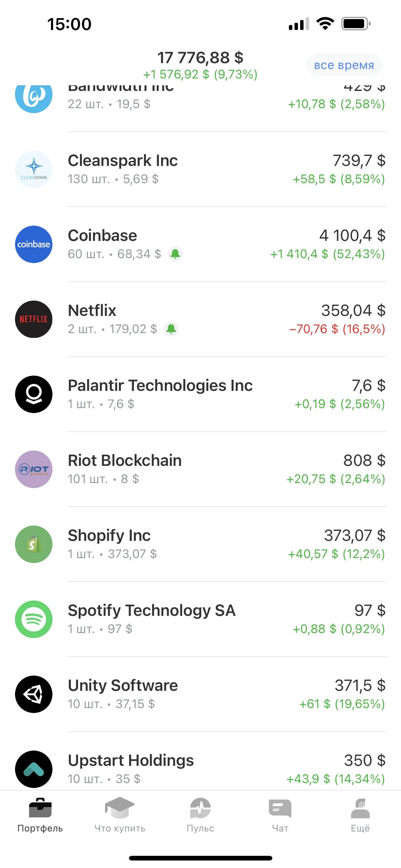Screen dimensions: 401x868
Task: Tap the Spotify logo icon
Action: click(34, 619)
